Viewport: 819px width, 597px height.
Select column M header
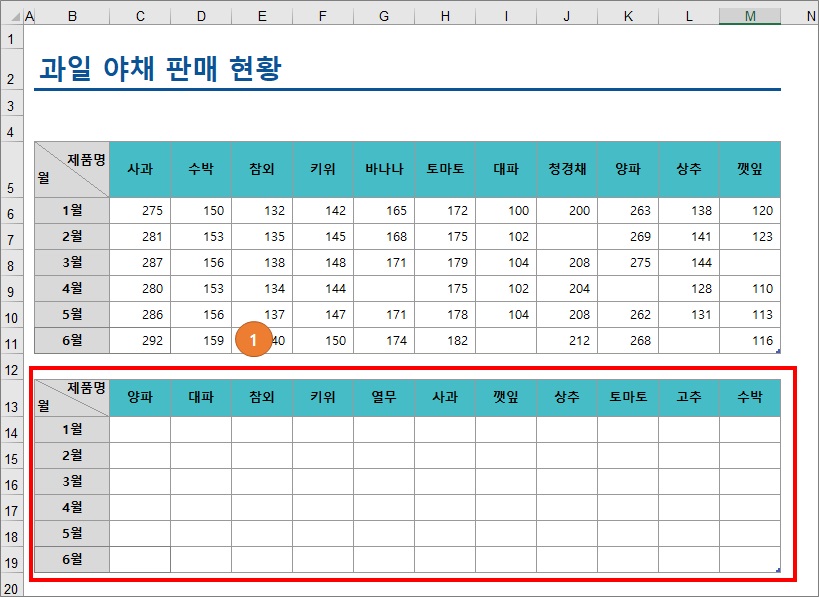750,16
